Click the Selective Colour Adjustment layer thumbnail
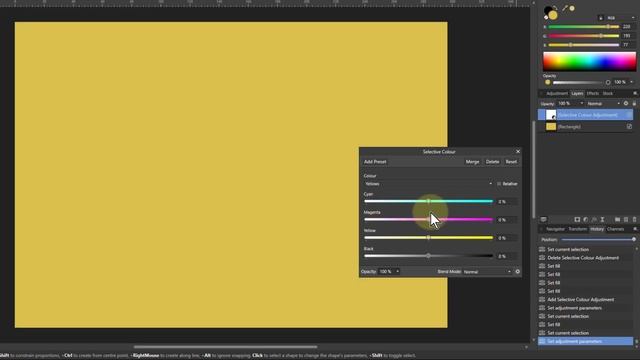The width and height of the screenshot is (640, 360). [551, 115]
